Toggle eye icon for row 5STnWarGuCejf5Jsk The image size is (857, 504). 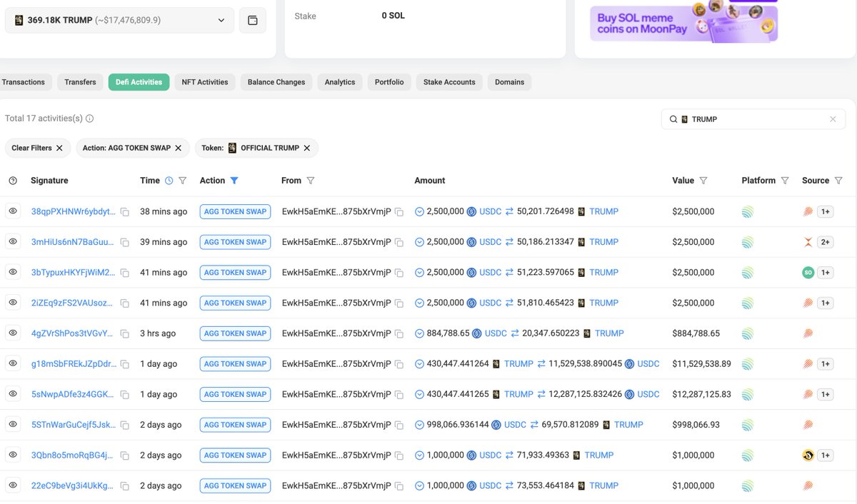13,424
